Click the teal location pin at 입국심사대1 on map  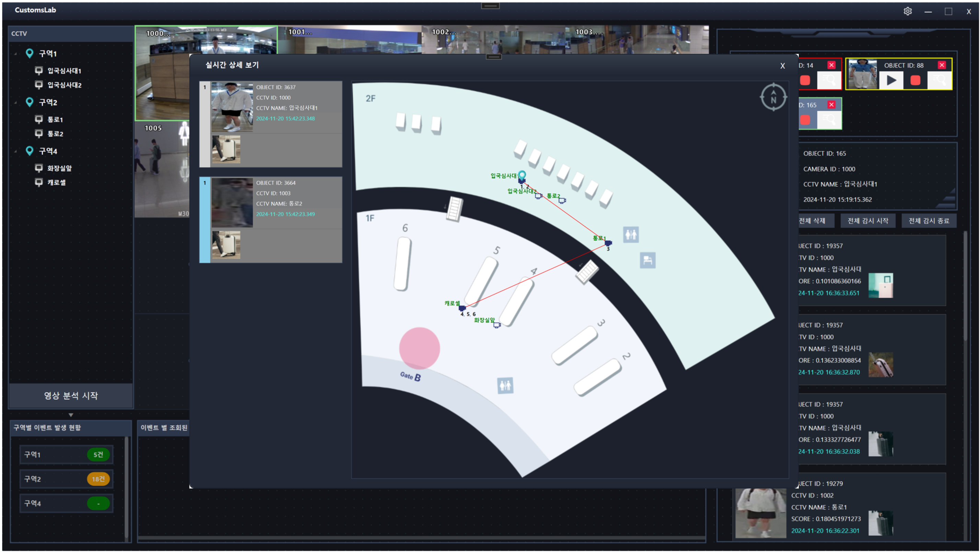point(522,175)
